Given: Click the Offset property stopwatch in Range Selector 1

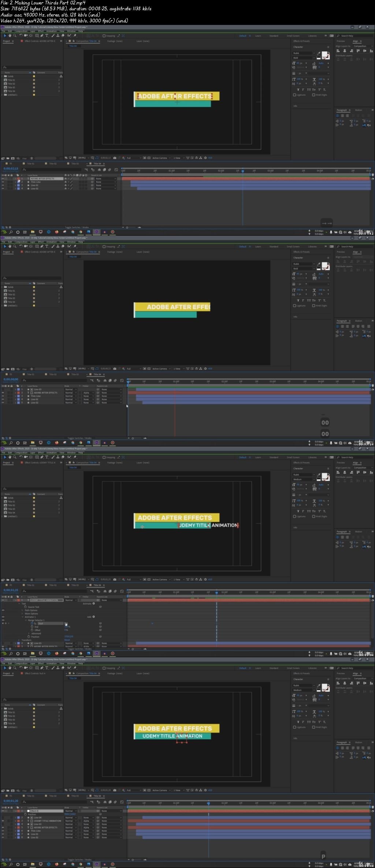Looking at the screenshot, I should [x=32, y=630].
